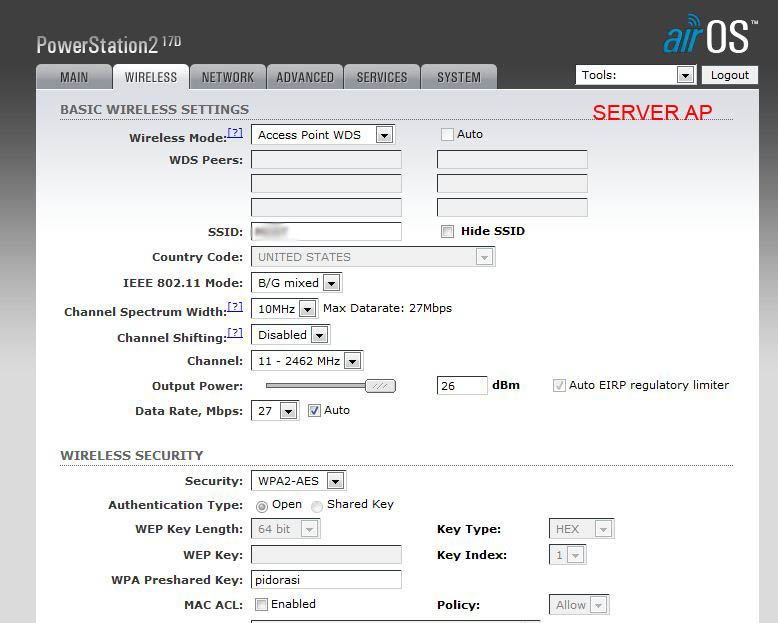Click the airOS logo
Viewport: 778px width, 623px height.
710,34
